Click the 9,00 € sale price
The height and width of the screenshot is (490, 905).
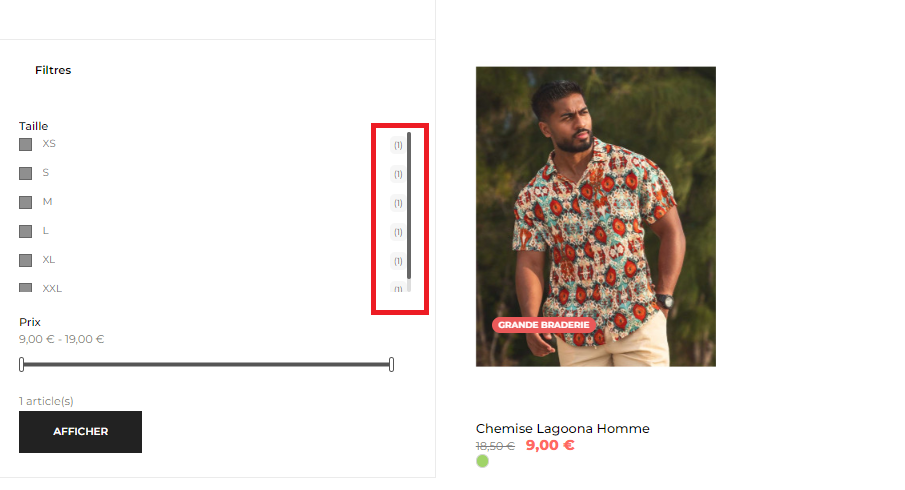click(550, 446)
